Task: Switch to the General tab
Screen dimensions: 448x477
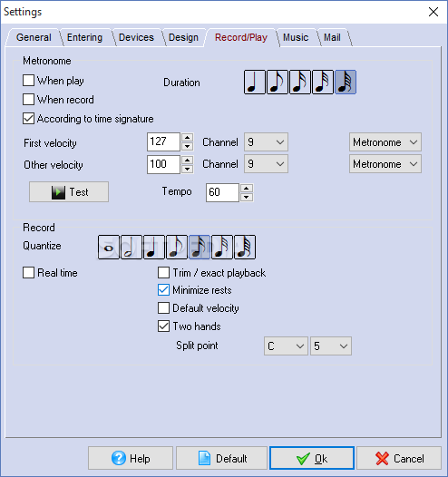Action: pyautogui.click(x=34, y=37)
